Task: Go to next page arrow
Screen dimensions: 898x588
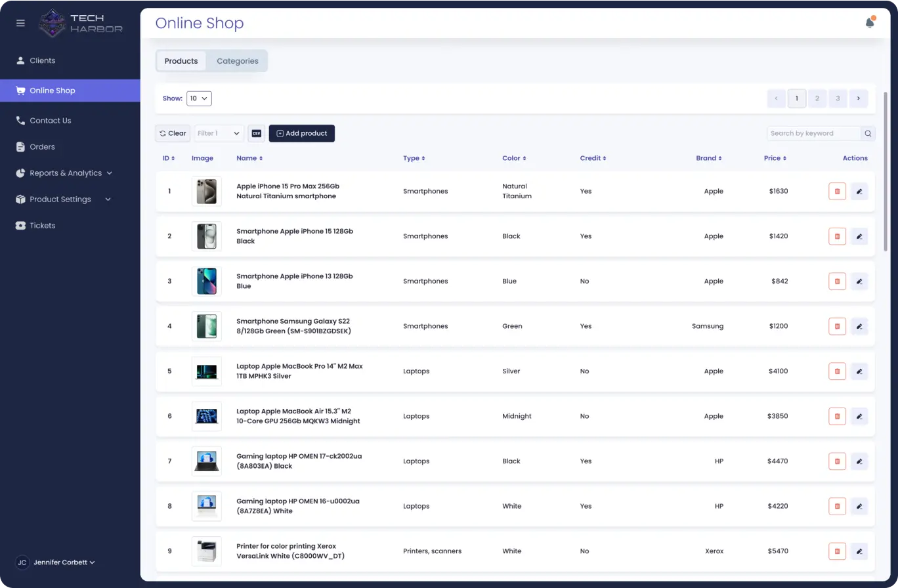Action: [859, 98]
